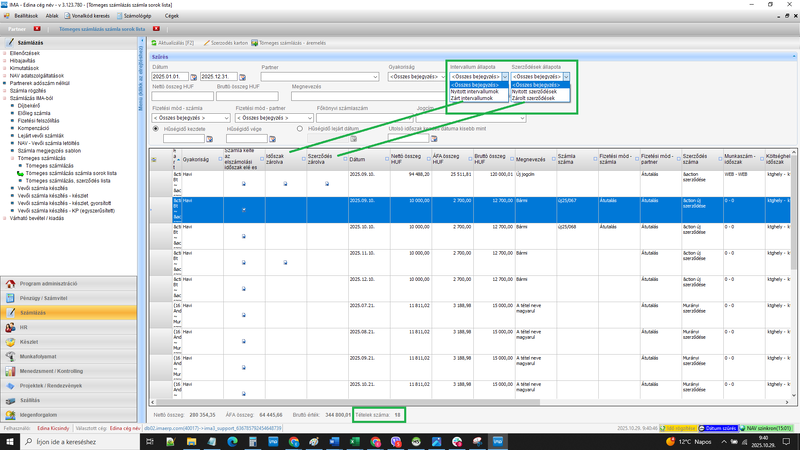Expand the Fizetési mód - számla dropdown
The image size is (800, 450).
click(x=225, y=118)
